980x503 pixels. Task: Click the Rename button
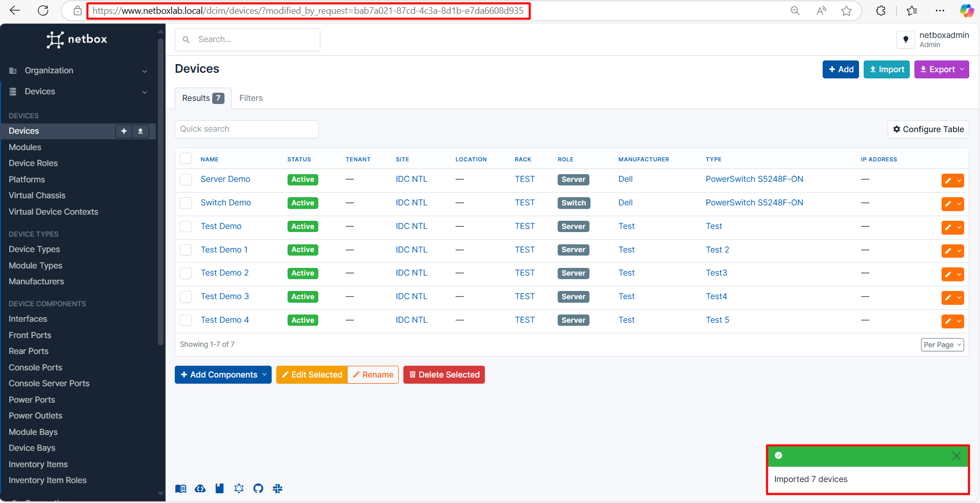[x=373, y=375]
